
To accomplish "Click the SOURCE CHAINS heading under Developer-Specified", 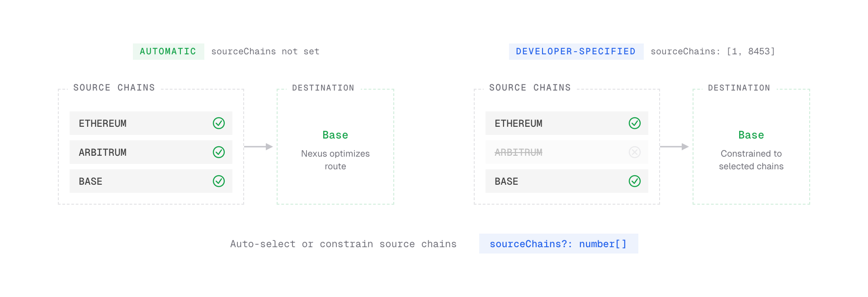I will [x=530, y=87].
